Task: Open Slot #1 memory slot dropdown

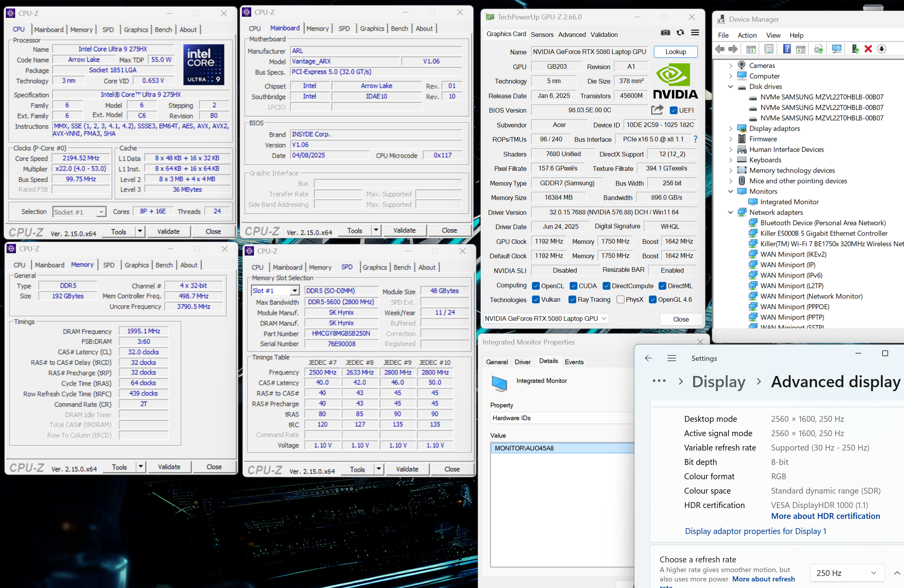Action: tap(275, 291)
